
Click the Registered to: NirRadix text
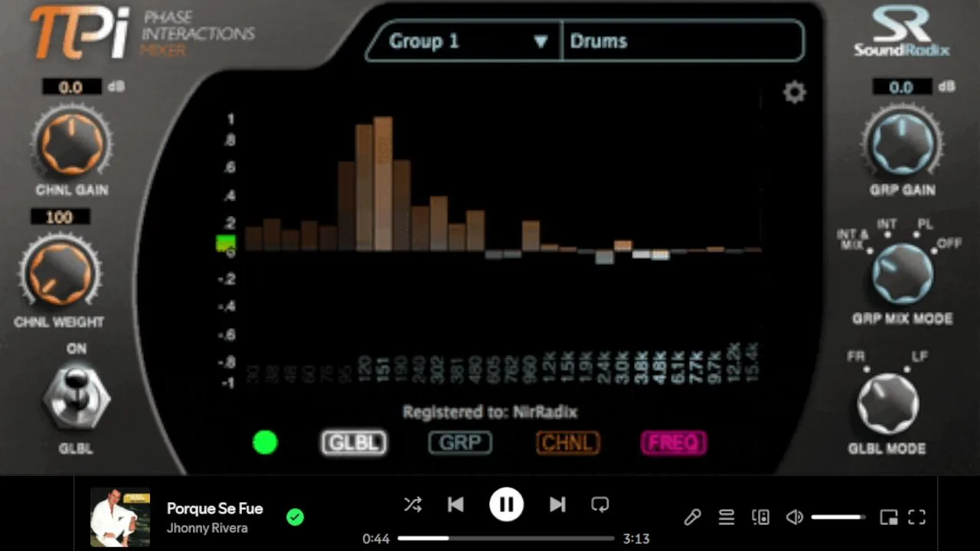tap(490, 412)
